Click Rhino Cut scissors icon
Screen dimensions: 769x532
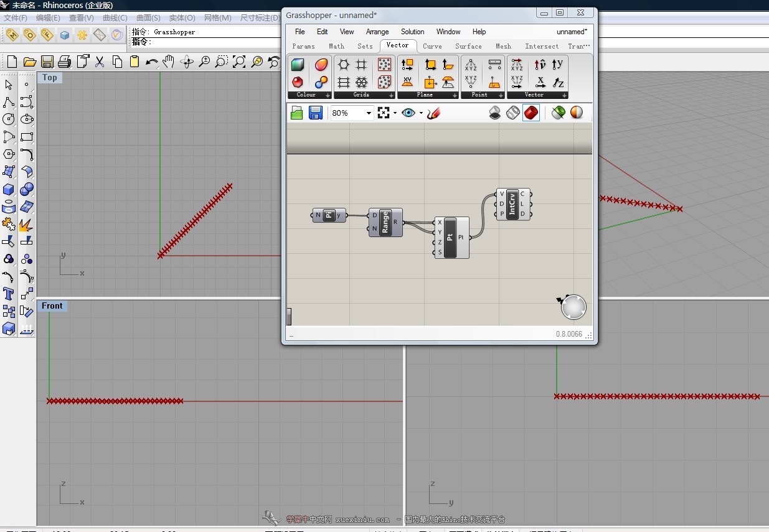click(99, 62)
